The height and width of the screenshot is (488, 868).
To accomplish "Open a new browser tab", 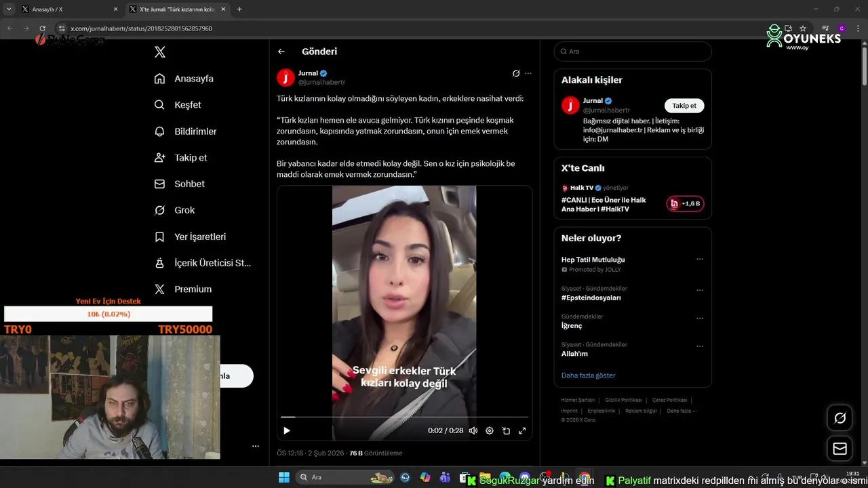I will [239, 9].
